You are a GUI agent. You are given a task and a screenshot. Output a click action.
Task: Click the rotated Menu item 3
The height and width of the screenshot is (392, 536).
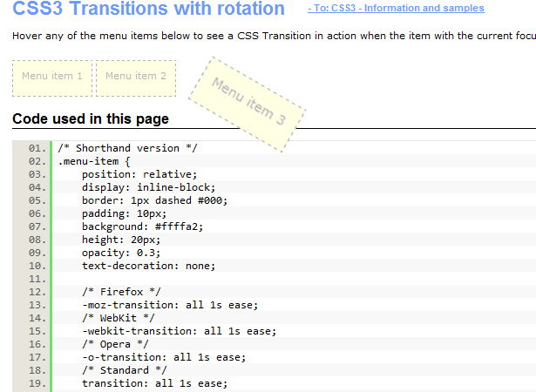click(248, 105)
